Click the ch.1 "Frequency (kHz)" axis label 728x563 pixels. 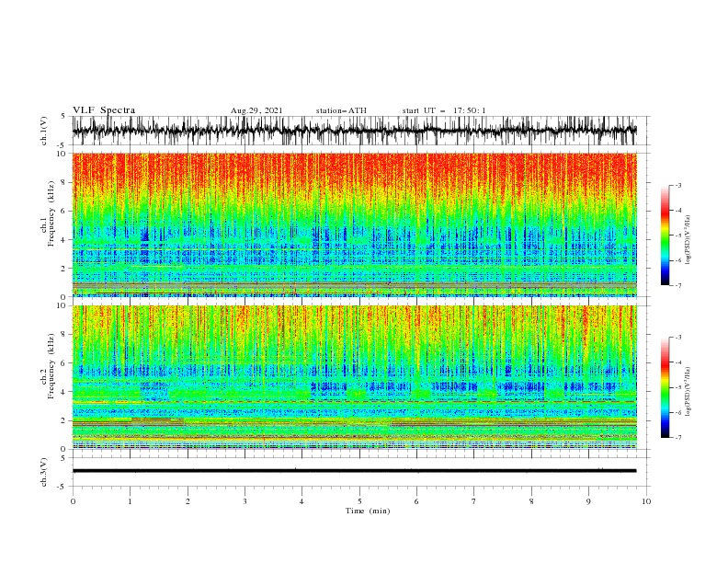tap(51, 214)
